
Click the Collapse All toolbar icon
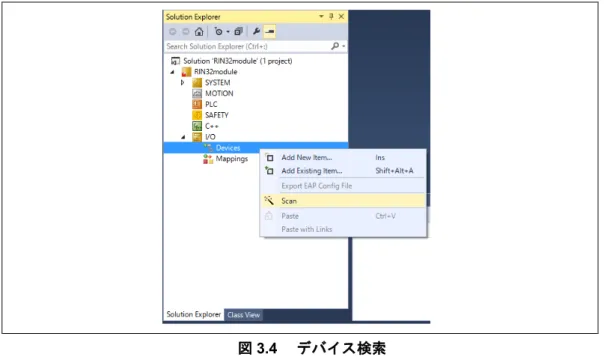(238, 32)
